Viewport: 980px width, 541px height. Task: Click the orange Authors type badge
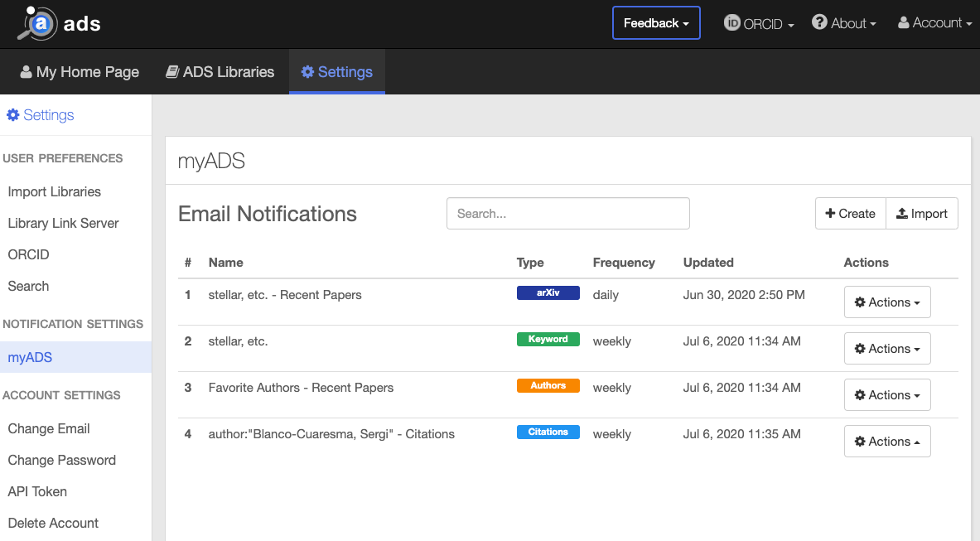[548, 385]
